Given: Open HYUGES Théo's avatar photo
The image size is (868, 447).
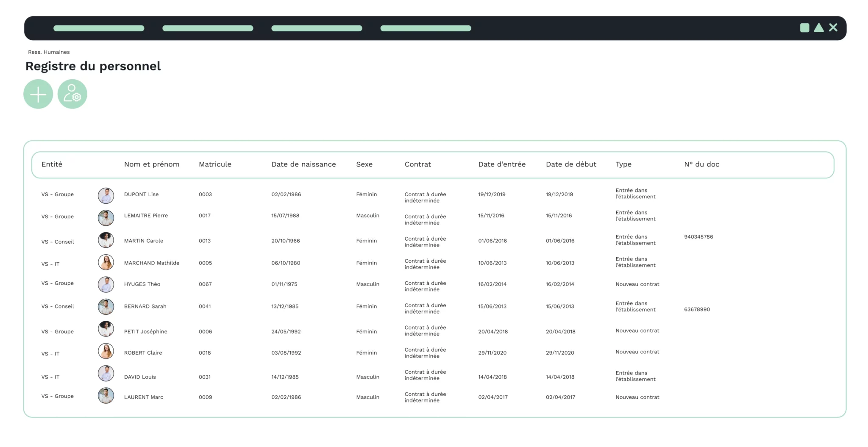Looking at the screenshot, I should (x=106, y=285).
